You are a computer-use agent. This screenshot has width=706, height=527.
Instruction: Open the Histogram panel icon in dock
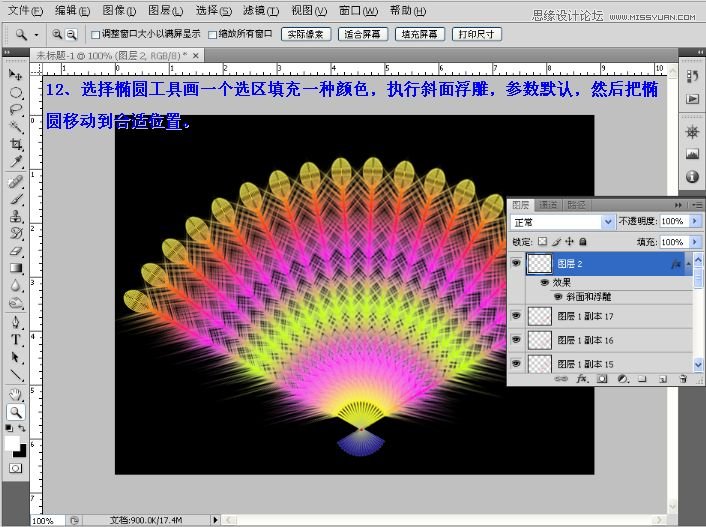[x=692, y=154]
